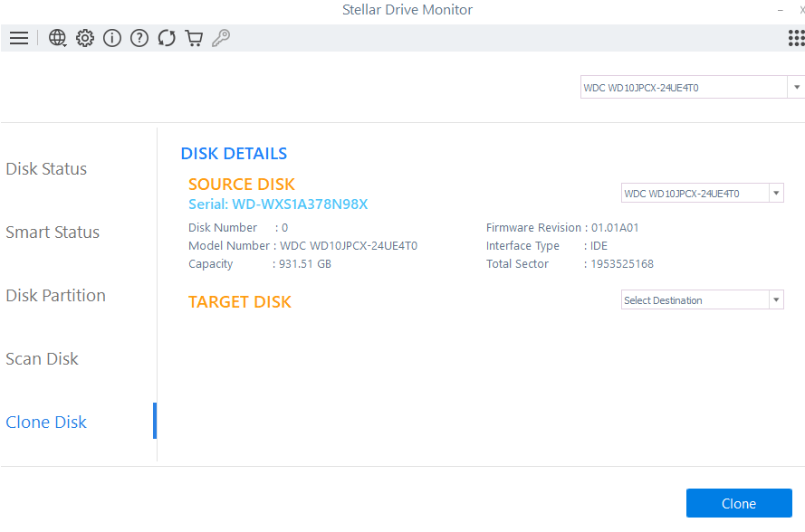Expand the top drive selector arrow
The width and height of the screenshot is (805, 532).
796,87
